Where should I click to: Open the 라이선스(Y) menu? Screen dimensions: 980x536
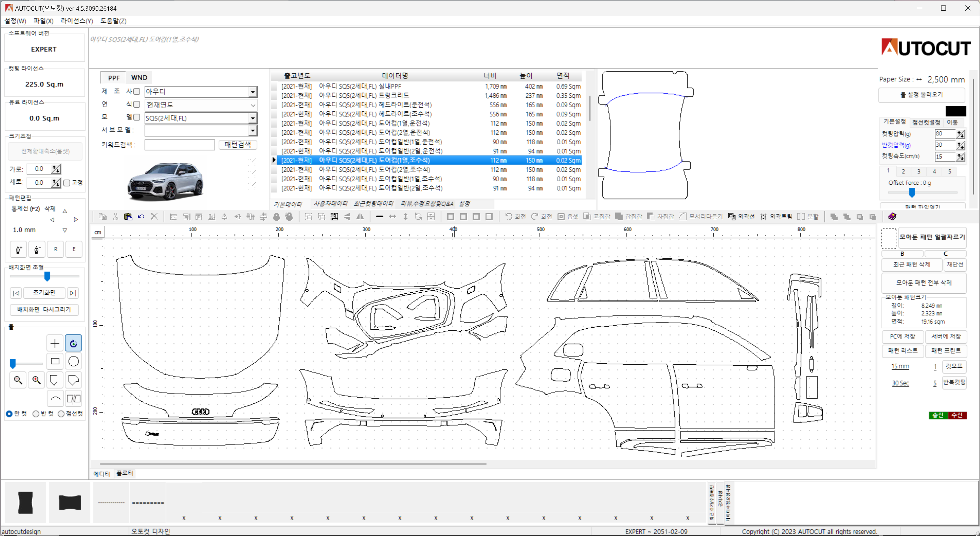tap(76, 21)
